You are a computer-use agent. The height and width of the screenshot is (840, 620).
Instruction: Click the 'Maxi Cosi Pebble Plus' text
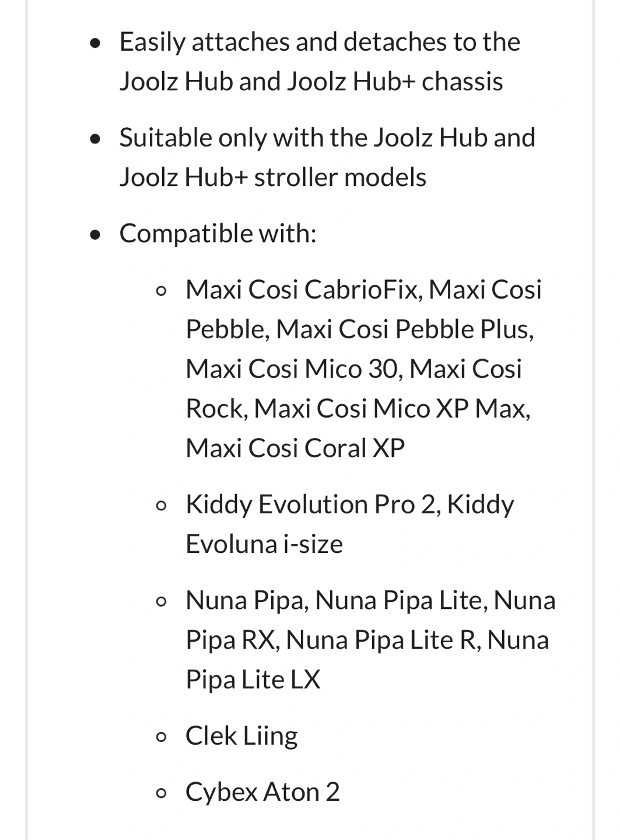[x=404, y=330]
